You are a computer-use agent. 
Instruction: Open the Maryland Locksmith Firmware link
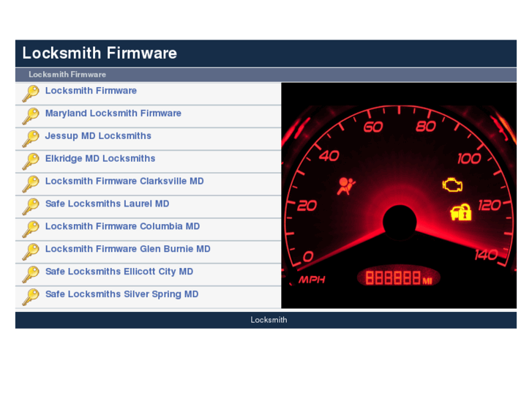(113, 113)
